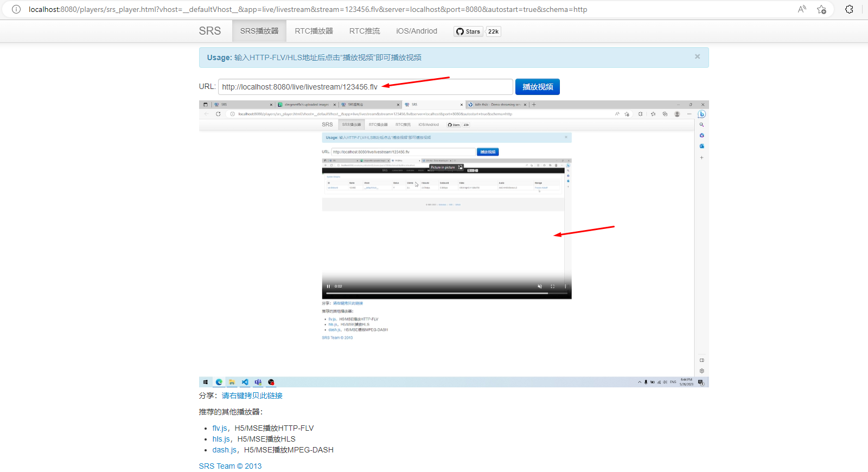Screen dimensions: 868x472
Task: Add this page to favorites with star icon
Action: [x=821, y=9]
